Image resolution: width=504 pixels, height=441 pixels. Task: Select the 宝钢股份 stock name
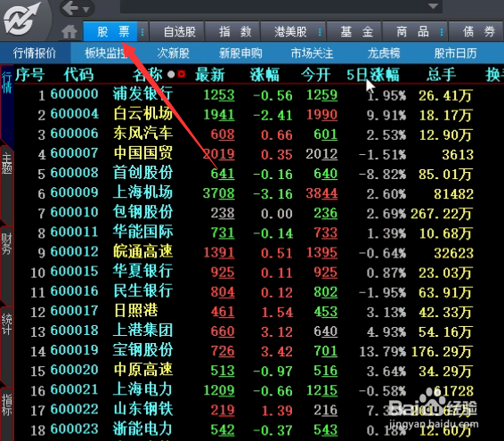[142, 350]
